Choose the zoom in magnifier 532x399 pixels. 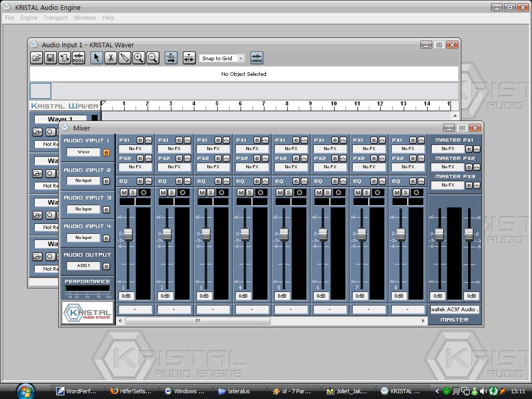pos(138,58)
